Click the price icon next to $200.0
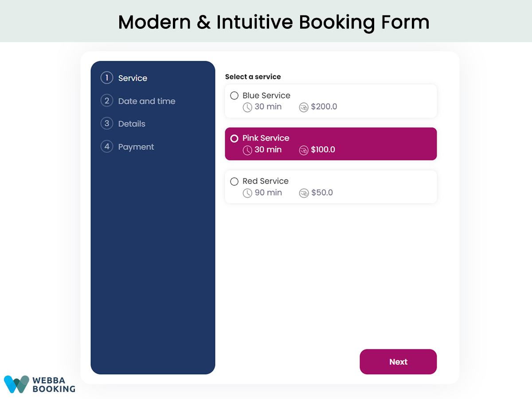This screenshot has height=399, width=532. click(x=304, y=107)
